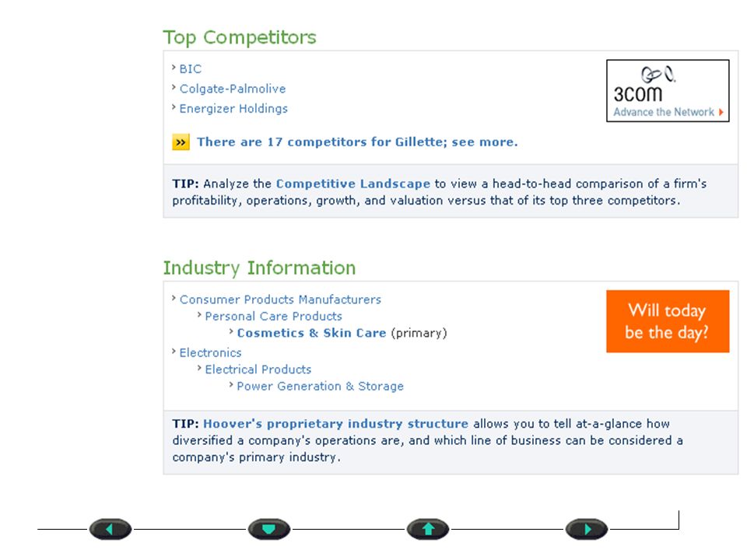The image size is (747, 560).
Task: Click the yellow double-arrow see more icon
Action: [181, 142]
